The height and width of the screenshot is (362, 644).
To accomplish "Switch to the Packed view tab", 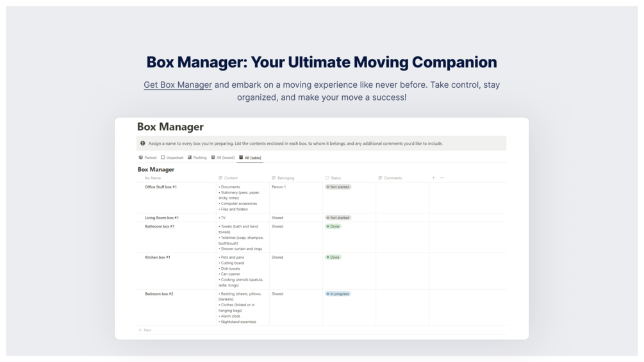I will point(147,158).
